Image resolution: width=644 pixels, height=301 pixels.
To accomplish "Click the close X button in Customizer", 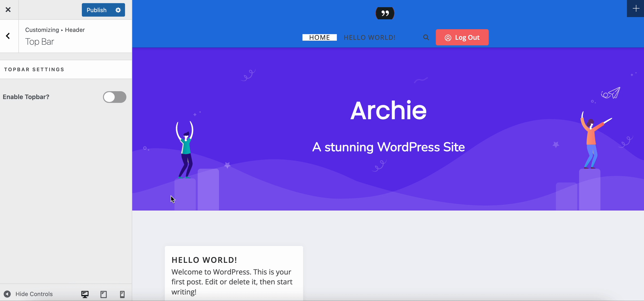I will [x=8, y=9].
